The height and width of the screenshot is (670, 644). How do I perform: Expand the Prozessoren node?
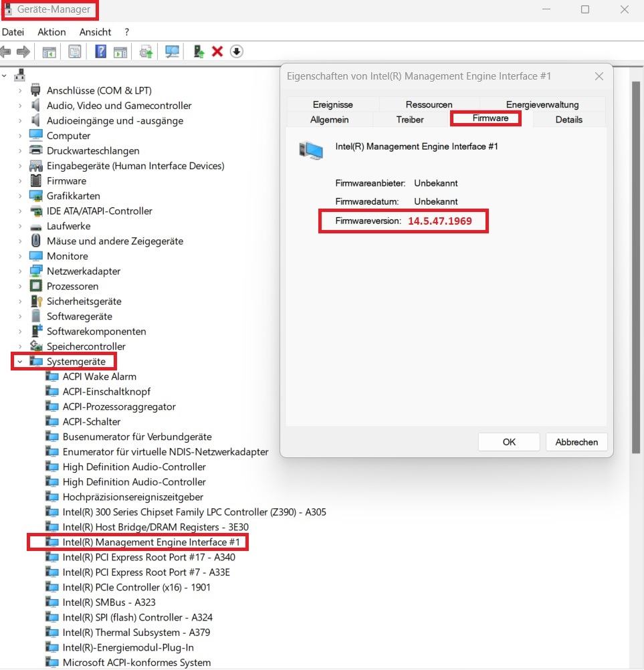pos(20,286)
